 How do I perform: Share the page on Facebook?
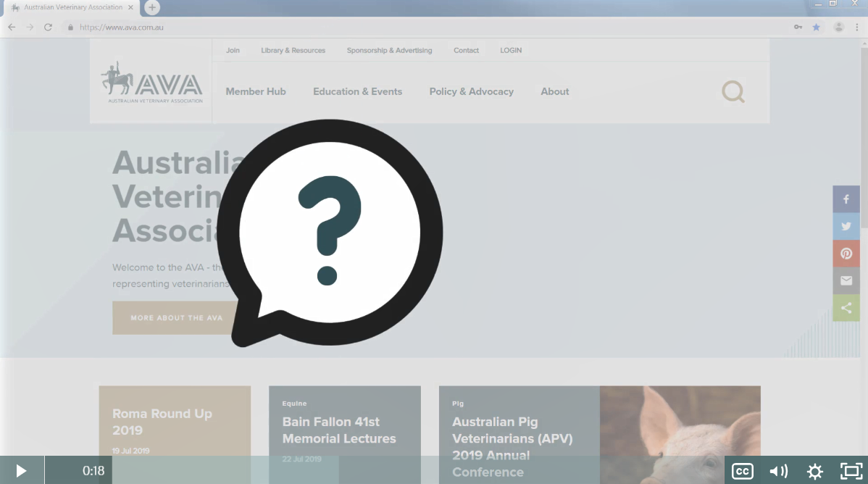coord(846,199)
